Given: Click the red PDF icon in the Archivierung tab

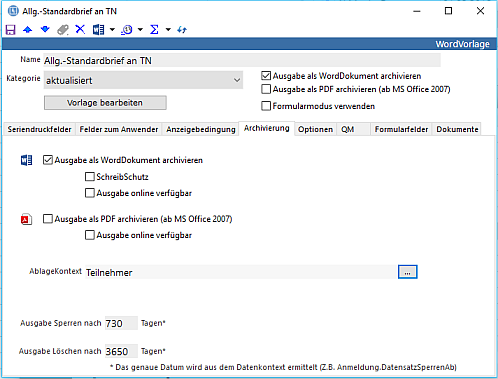Looking at the screenshot, I should [26, 219].
